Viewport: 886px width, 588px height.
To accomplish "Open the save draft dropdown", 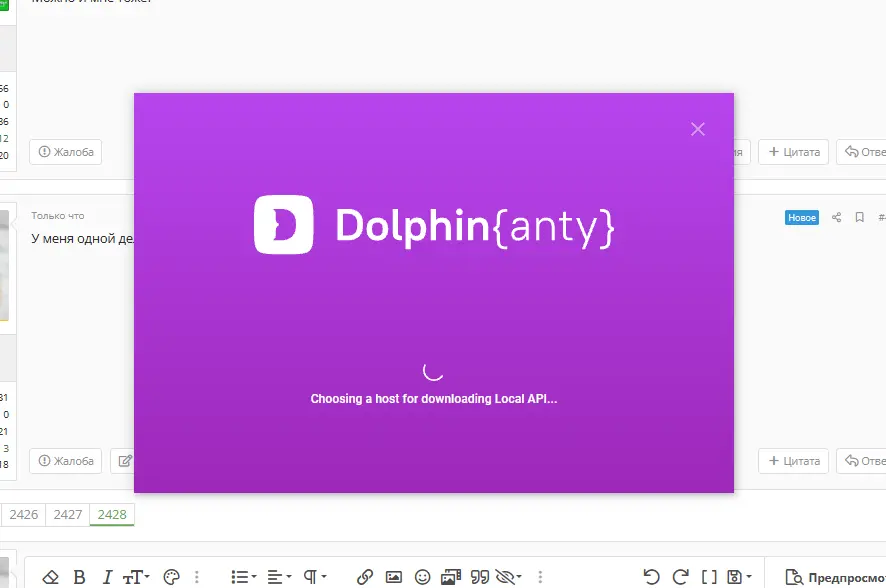I will click(739, 577).
